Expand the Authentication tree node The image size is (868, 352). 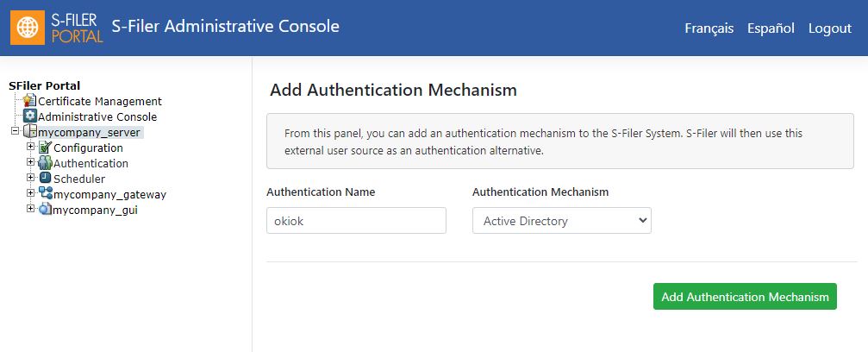(x=30, y=162)
